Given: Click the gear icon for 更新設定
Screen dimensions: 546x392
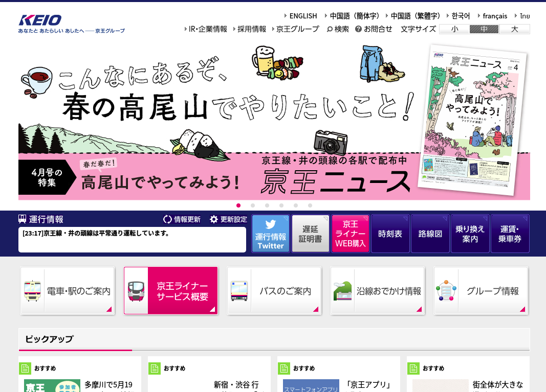Looking at the screenshot, I should coord(214,219).
